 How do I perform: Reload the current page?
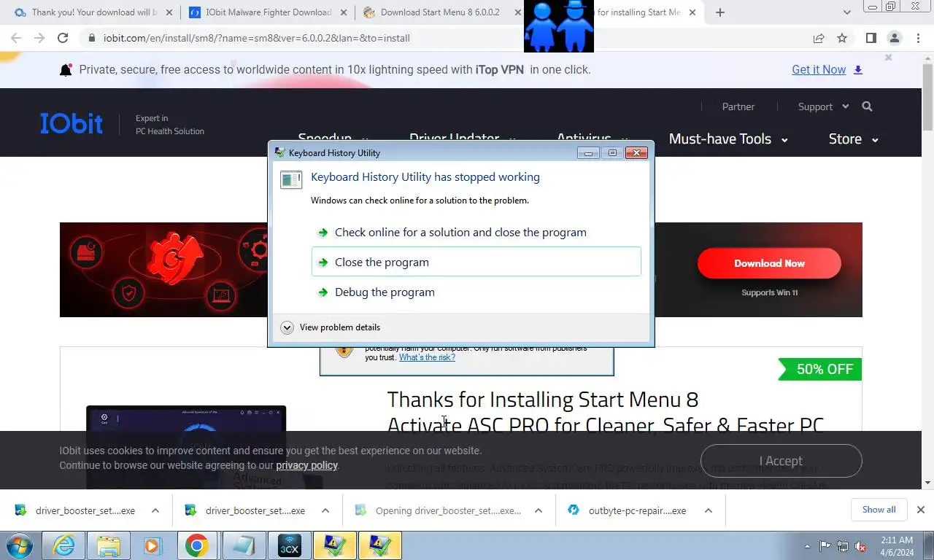coord(63,38)
